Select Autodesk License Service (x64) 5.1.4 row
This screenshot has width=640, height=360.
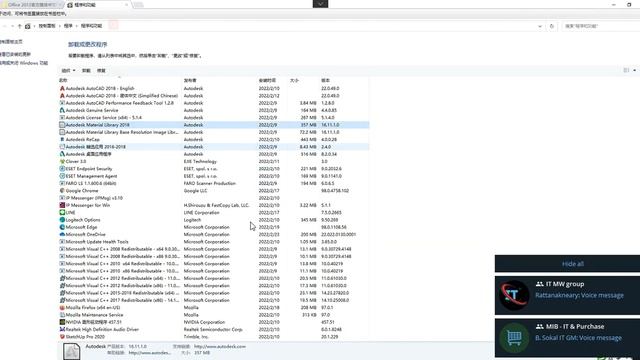pyautogui.click(x=214, y=118)
